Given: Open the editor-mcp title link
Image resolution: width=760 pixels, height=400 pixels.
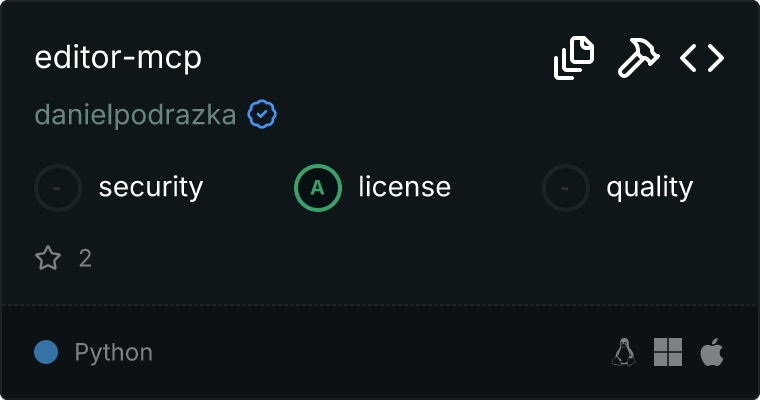Looking at the screenshot, I should tap(118, 58).
